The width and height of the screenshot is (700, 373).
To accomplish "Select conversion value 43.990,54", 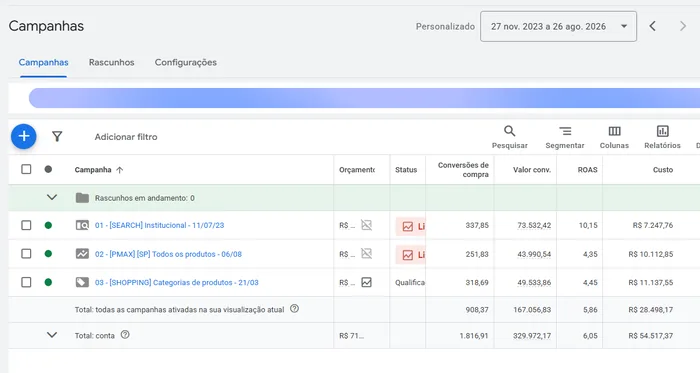I will point(534,254).
